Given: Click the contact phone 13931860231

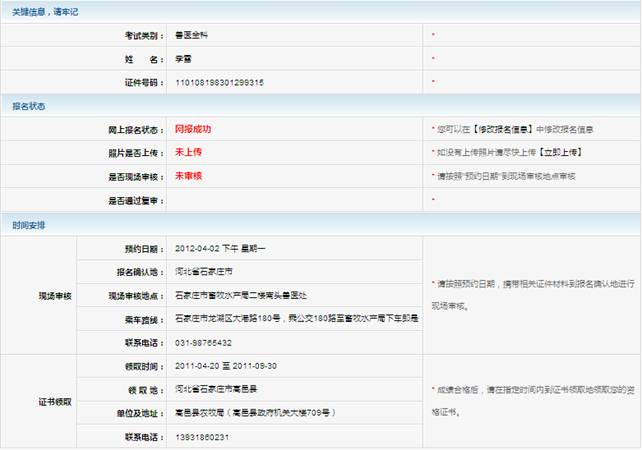Looking at the screenshot, I should (203, 437).
